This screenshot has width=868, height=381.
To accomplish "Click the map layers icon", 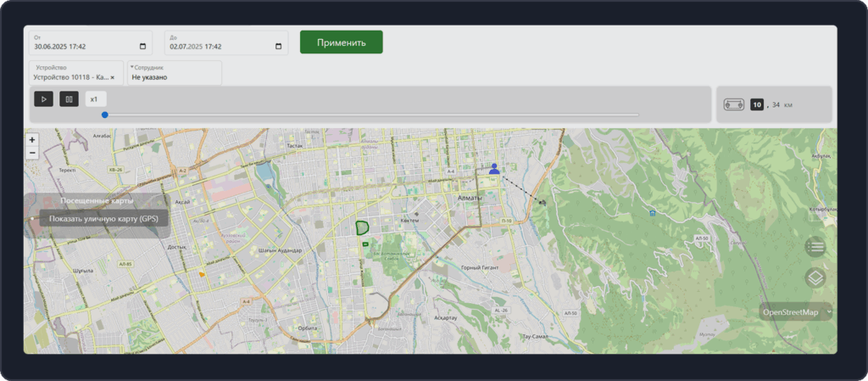I will pos(815,277).
